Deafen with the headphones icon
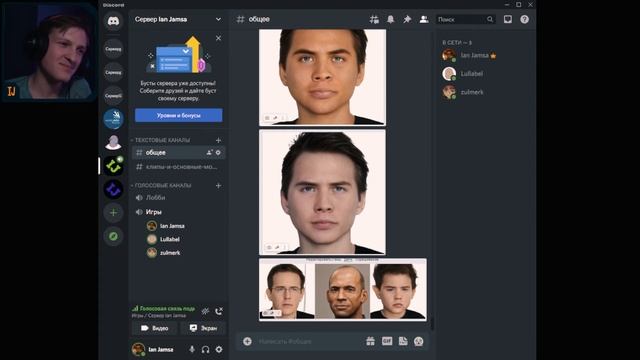 tap(205, 349)
